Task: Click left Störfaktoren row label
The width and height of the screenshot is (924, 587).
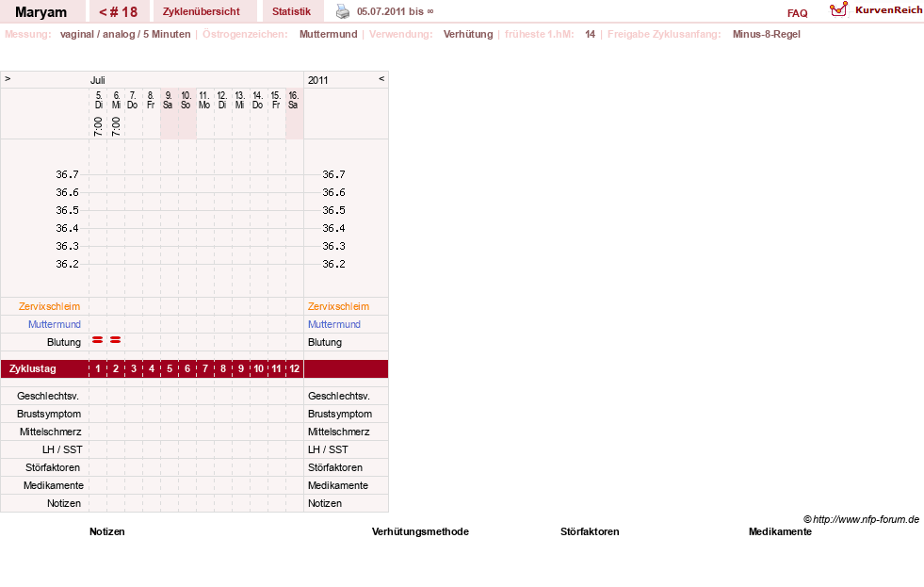Action: [53, 467]
